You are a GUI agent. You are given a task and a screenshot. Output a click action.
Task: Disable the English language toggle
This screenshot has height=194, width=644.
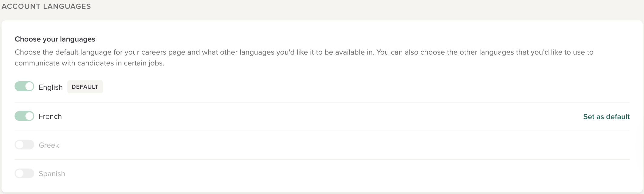click(x=24, y=86)
